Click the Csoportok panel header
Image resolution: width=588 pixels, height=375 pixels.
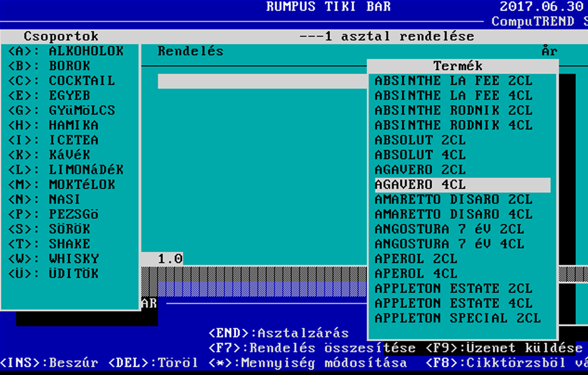coord(61,36)
